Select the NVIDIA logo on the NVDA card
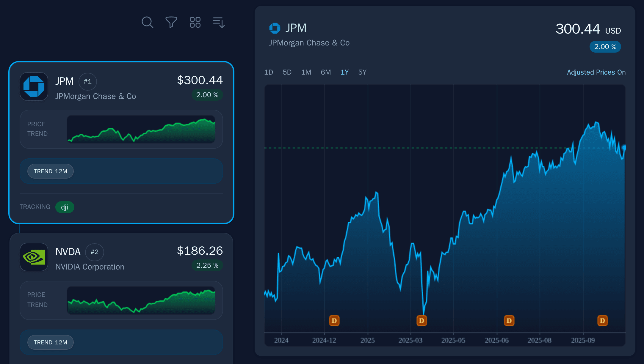The image size is (644, 364). tap(34, 257)
